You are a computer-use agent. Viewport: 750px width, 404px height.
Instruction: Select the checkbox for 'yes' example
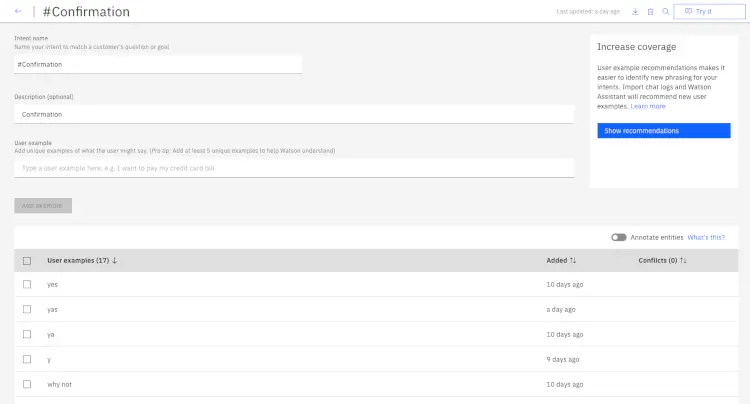pos(27,284)
